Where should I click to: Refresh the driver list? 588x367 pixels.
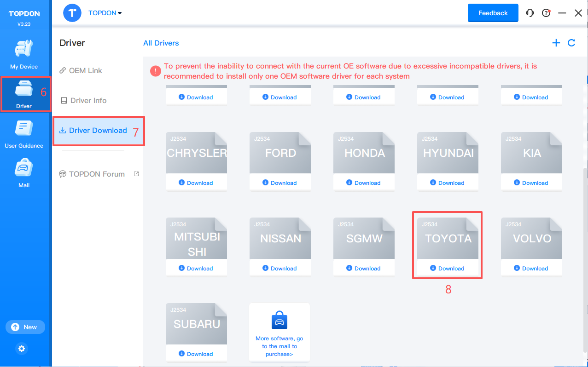571,43
